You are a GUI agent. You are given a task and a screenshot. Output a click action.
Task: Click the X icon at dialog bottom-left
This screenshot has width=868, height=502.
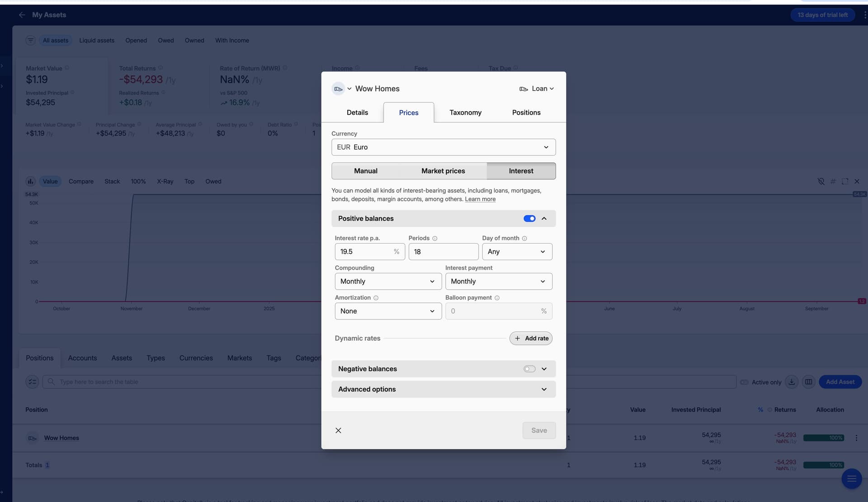338,430
